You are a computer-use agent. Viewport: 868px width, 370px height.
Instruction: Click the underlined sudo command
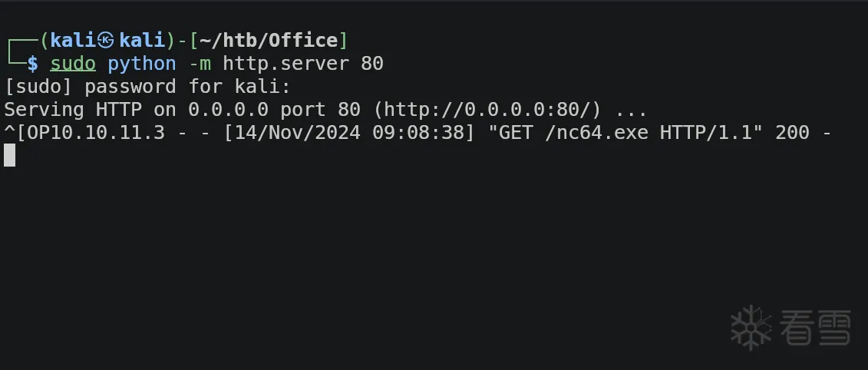coord(73,63)
